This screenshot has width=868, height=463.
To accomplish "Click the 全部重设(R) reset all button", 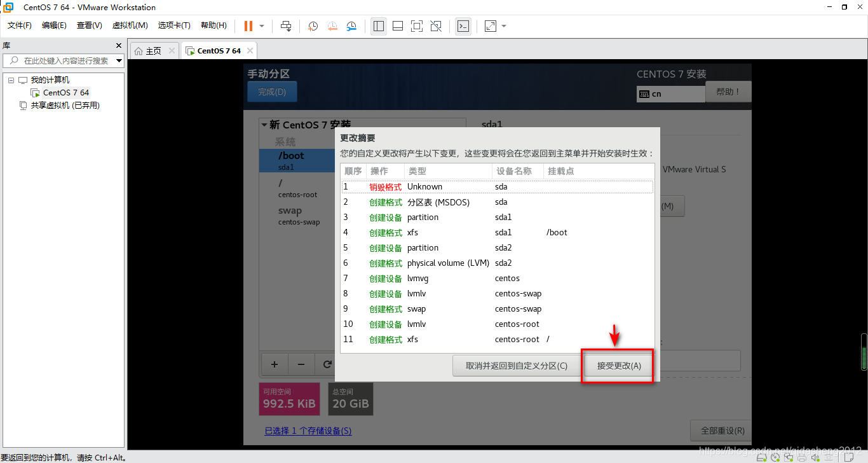I will (x=722, y=431).
